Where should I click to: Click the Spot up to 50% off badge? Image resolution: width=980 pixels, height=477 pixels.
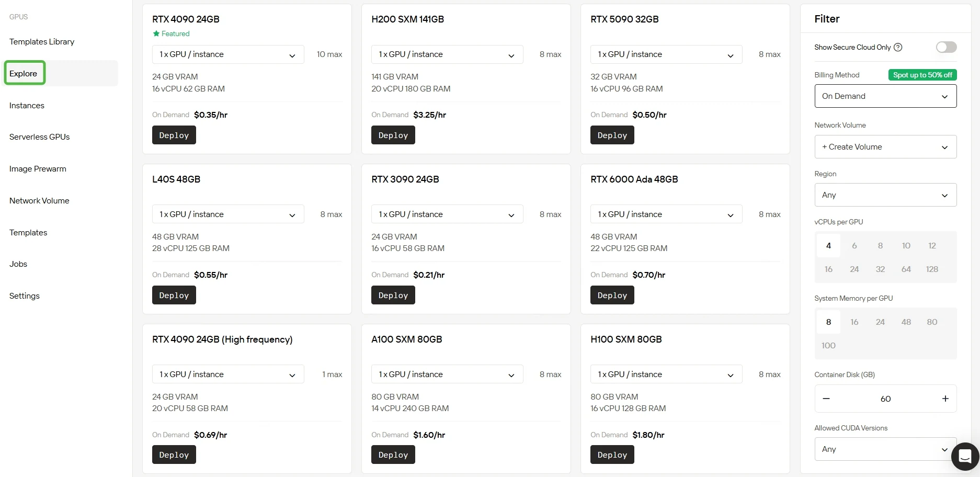pos(922,75)
